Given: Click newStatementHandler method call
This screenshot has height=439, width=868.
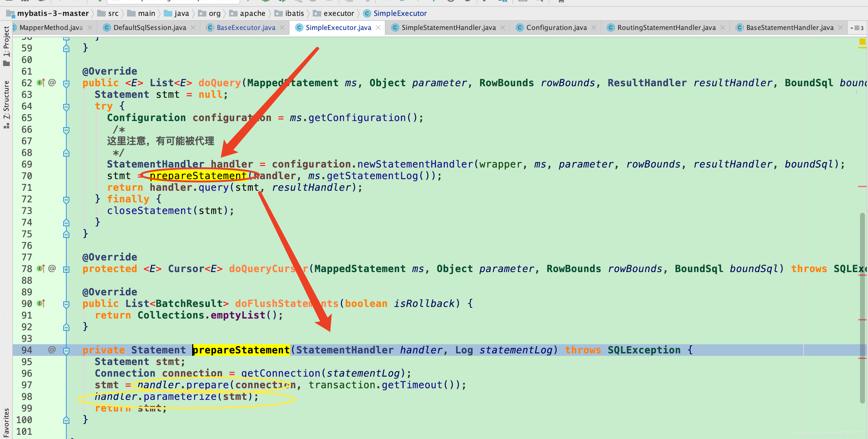Looking at the screenshot, I should pyautogui.click(x=415, y=164).
